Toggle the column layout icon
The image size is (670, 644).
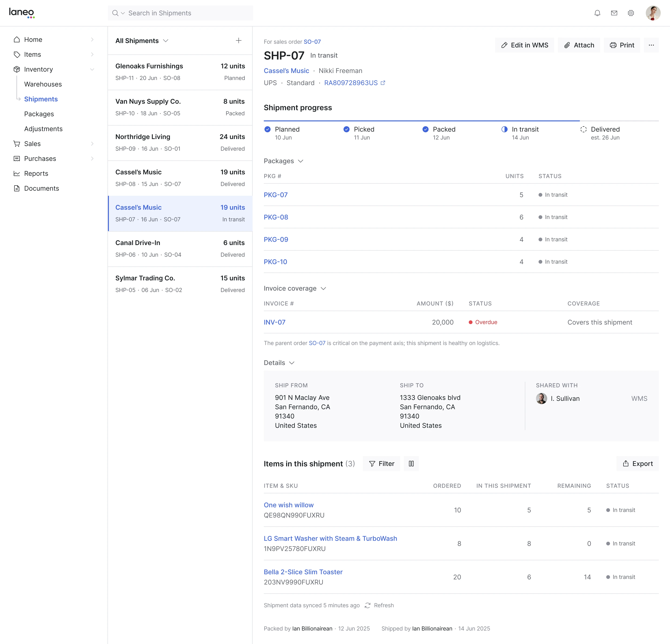coord(411,464)
